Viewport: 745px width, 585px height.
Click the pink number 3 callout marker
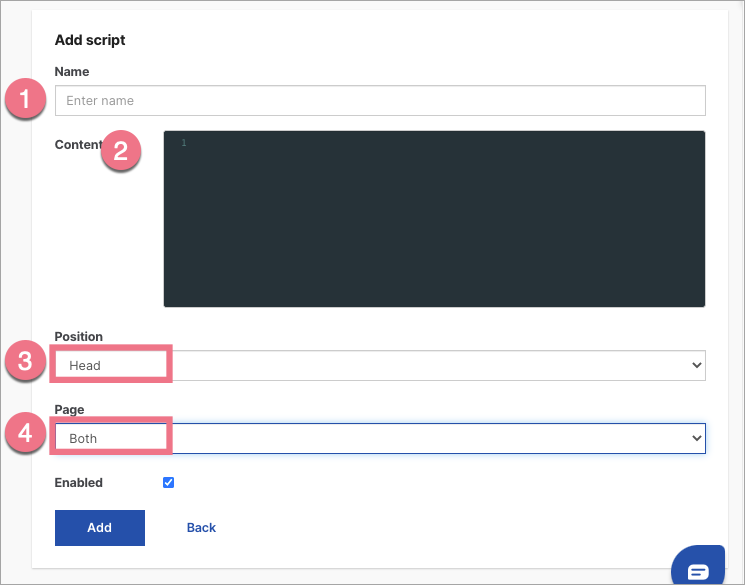(x=26, y=364)
